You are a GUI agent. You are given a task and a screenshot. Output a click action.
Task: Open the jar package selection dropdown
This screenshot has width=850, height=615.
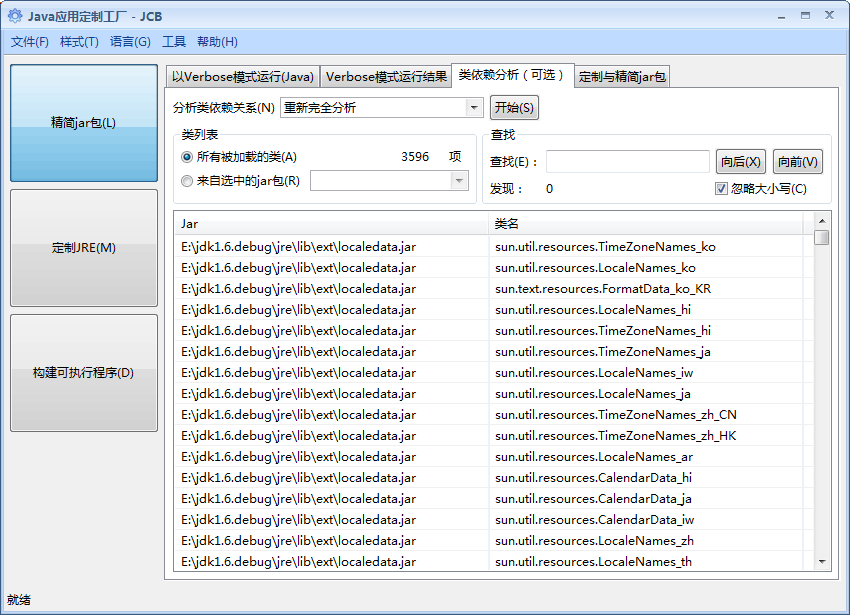[389, 181]
